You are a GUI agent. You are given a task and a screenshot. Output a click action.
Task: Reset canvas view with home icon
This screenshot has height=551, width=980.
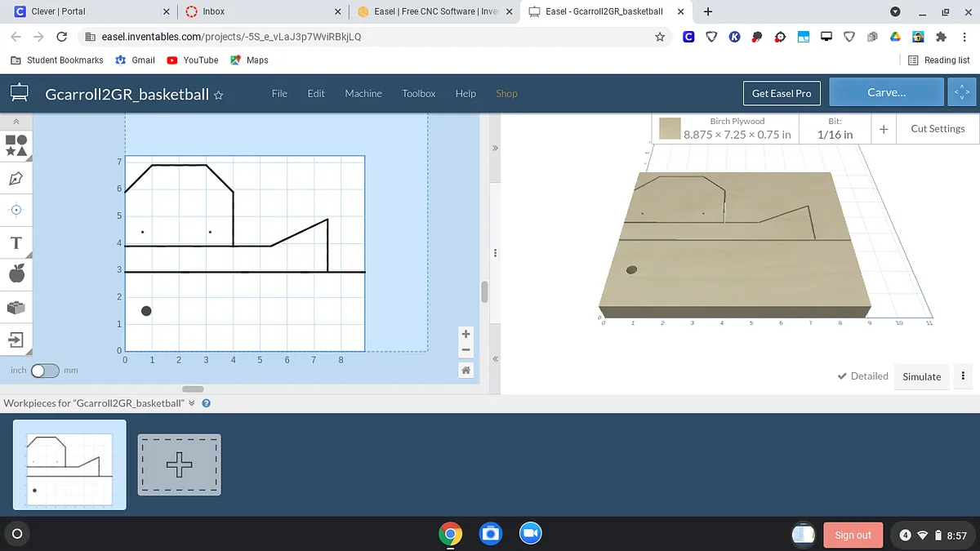(465, 370)
